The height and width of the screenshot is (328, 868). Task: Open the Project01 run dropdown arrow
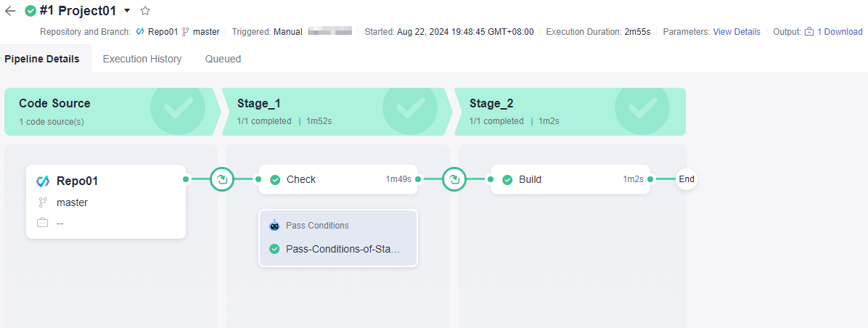pos(127,10)
